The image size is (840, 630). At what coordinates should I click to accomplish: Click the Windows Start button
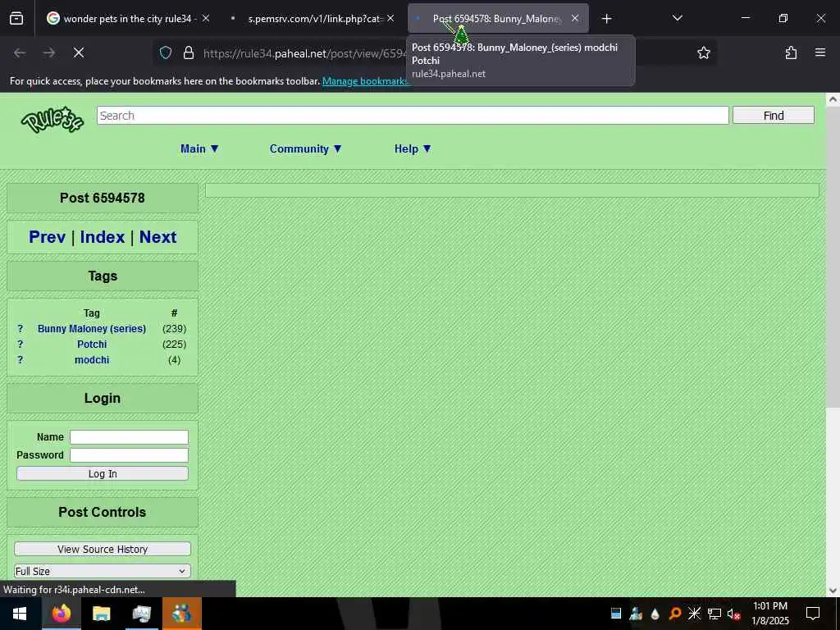(20, 614)
